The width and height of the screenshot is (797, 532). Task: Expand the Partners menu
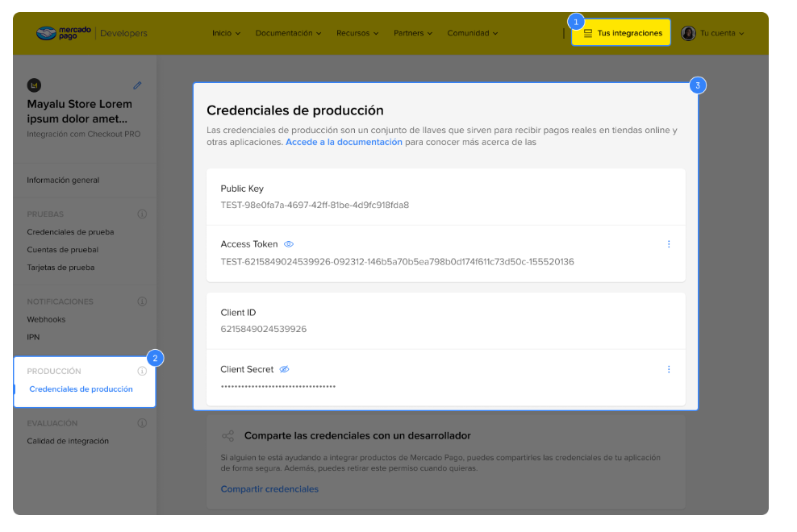[413, 33]
